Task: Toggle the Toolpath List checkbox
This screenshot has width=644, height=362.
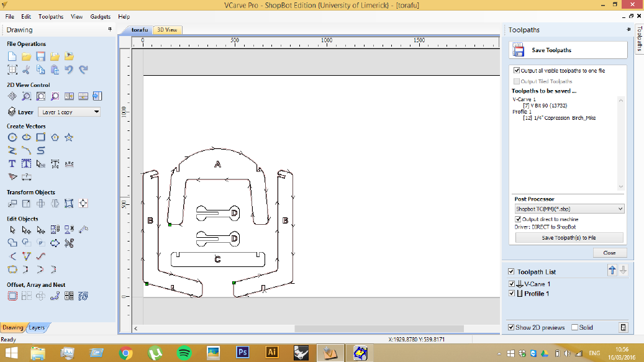Action: click(511, 272)
